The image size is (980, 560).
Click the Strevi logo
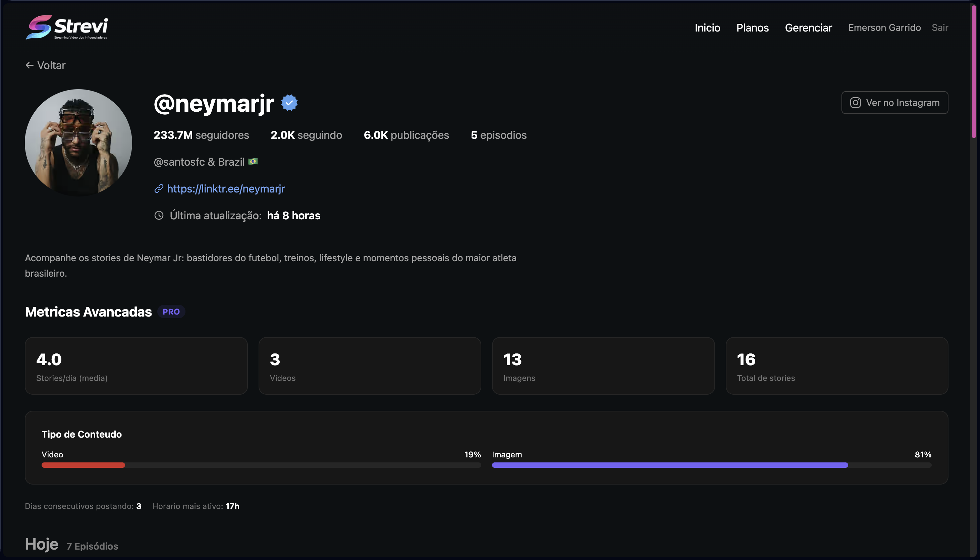point(67,27)
